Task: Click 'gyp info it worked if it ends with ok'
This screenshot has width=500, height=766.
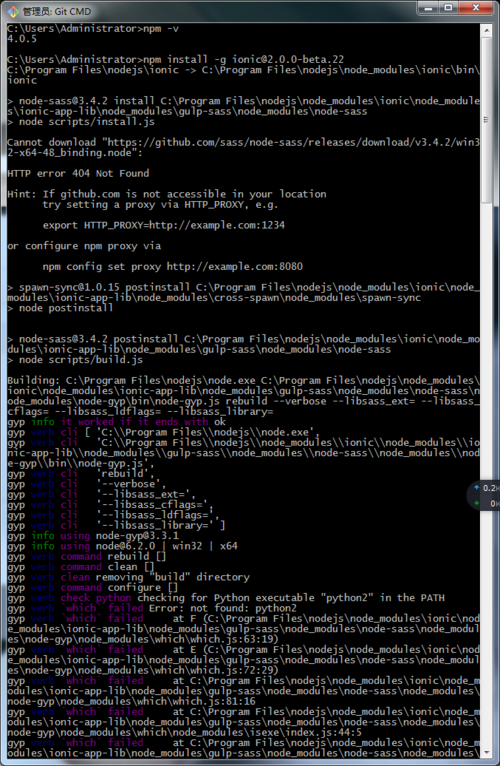Action: (116, 422)
